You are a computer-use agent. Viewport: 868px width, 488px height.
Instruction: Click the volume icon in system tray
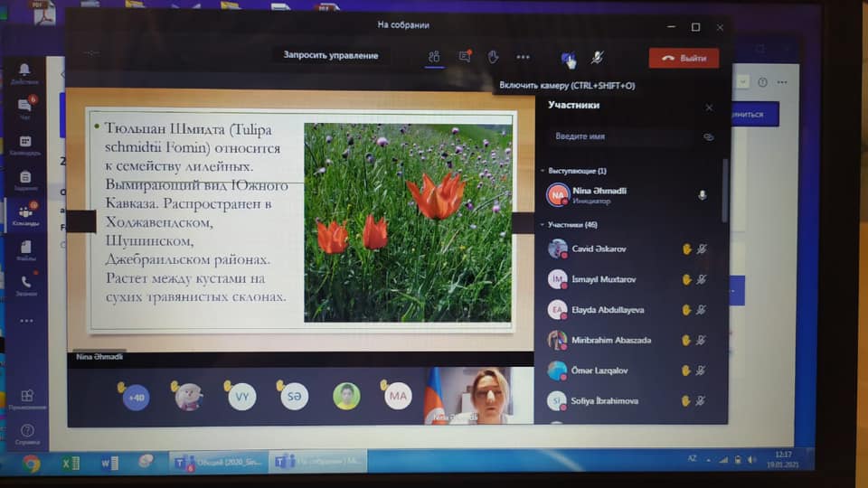(751, 460)
